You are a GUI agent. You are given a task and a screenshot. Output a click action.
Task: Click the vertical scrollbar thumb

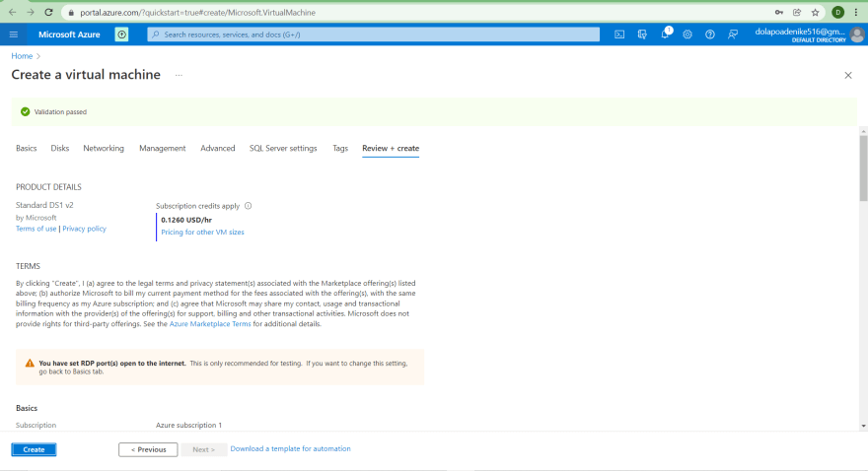point(863,168)
